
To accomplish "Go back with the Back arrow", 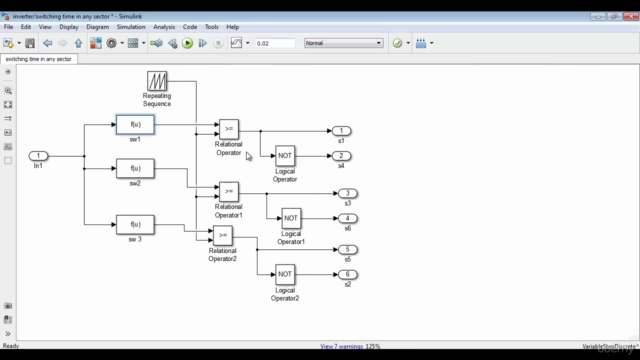I will (48, 43).
